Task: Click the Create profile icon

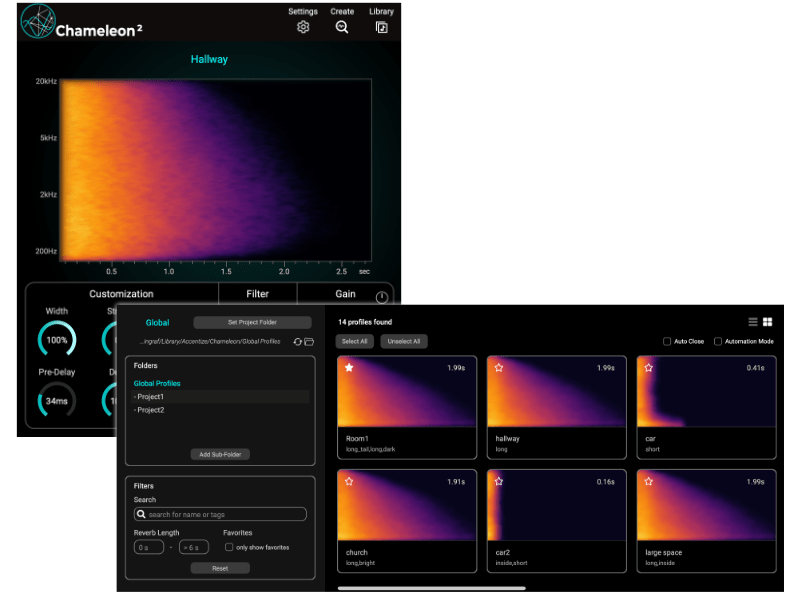Action: [342, 27]
